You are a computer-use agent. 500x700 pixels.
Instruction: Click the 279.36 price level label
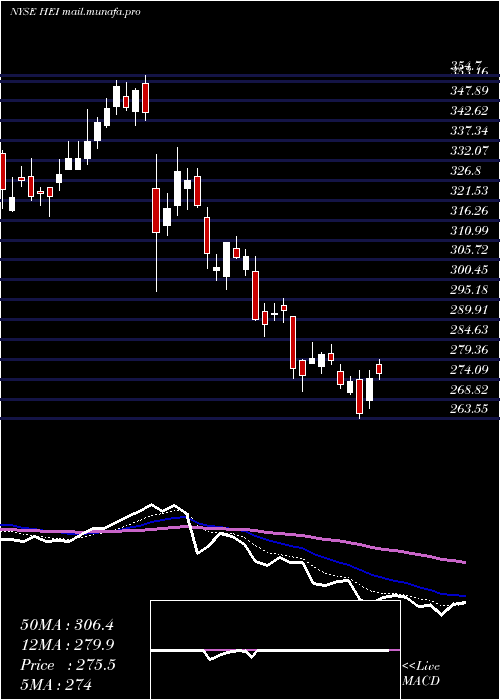(x=469, y=349)
